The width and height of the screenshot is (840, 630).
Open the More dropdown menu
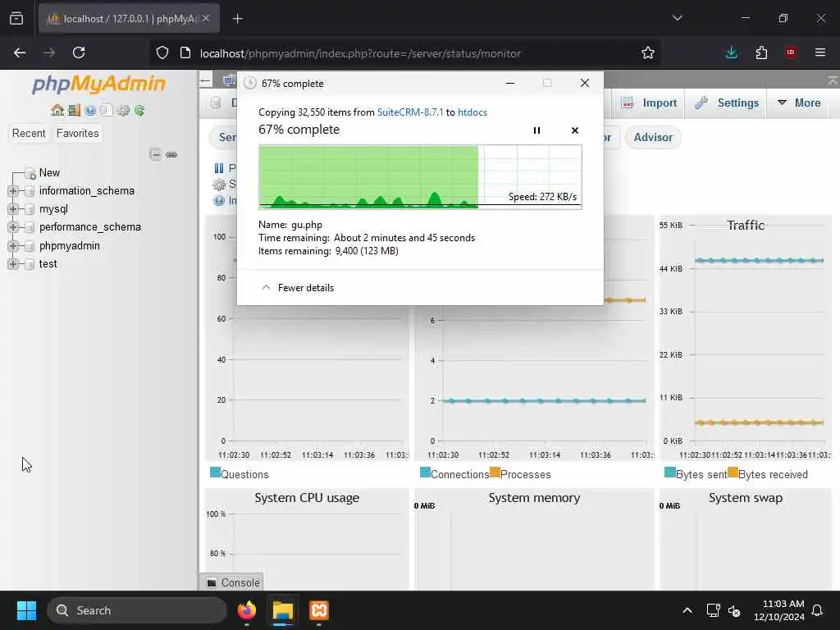pyautogui.click(x=799, y=103)
